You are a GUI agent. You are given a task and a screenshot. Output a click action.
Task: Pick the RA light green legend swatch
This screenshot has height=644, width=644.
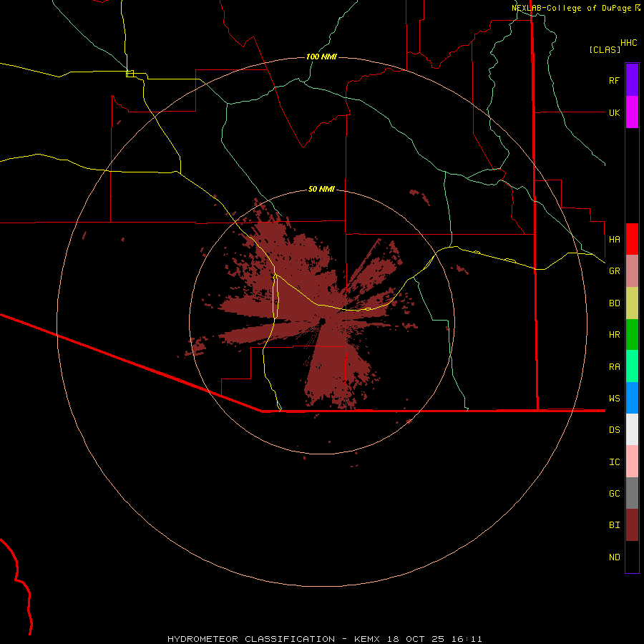(632, 366)
